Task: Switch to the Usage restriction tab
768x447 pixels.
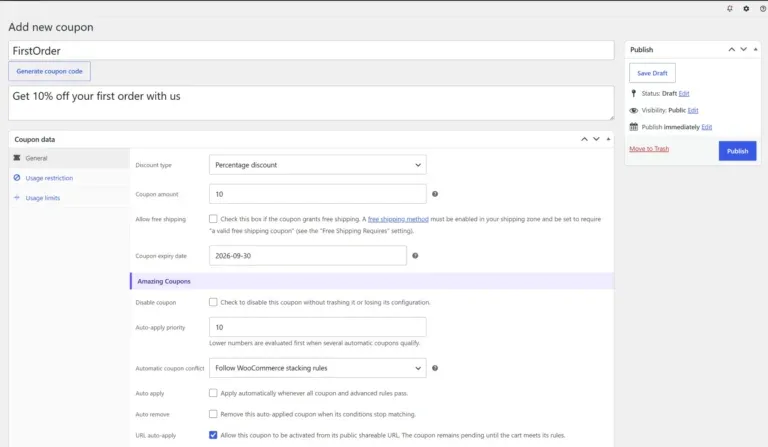Action: click(69, 178)
